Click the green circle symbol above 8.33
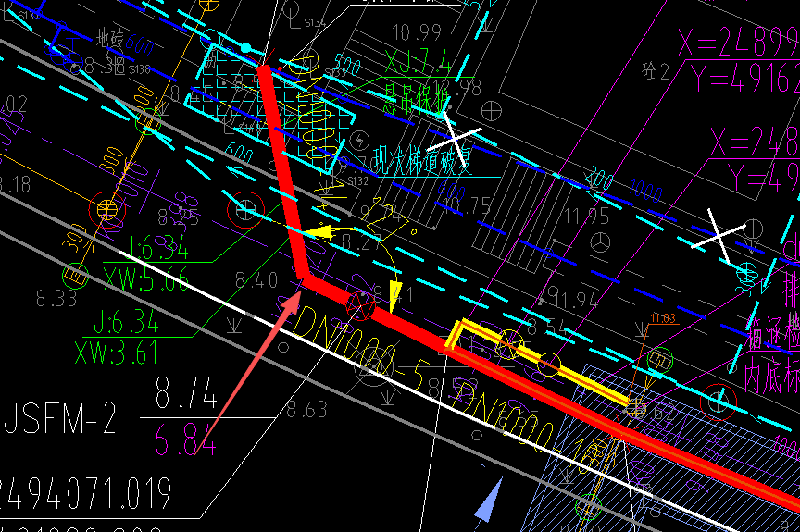800x532 pixels. click(75, 276)
